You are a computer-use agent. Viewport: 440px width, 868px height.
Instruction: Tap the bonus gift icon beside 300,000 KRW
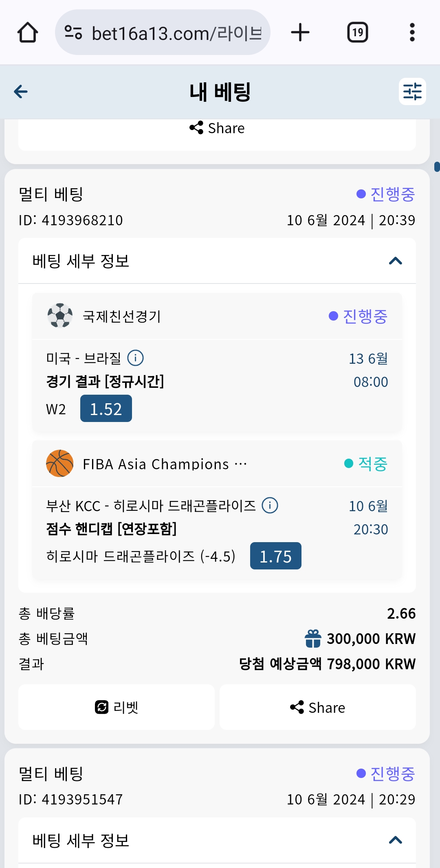coord(313,639)
